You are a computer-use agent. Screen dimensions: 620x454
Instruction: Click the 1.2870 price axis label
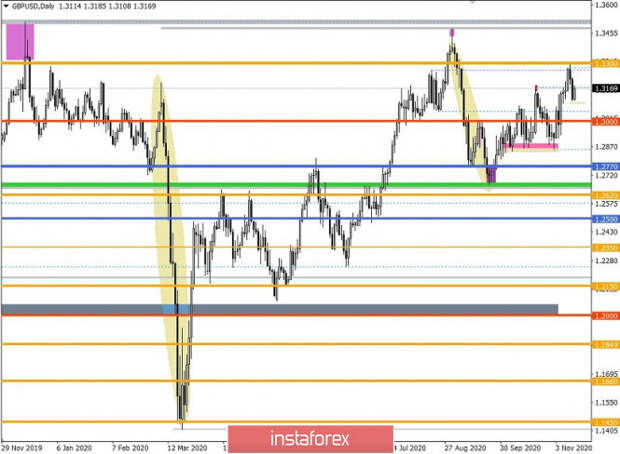pos(606,147)
